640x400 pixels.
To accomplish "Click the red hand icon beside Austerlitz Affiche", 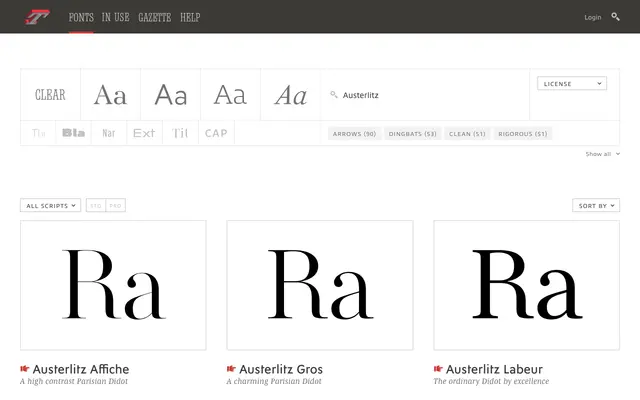I will 25,369.
